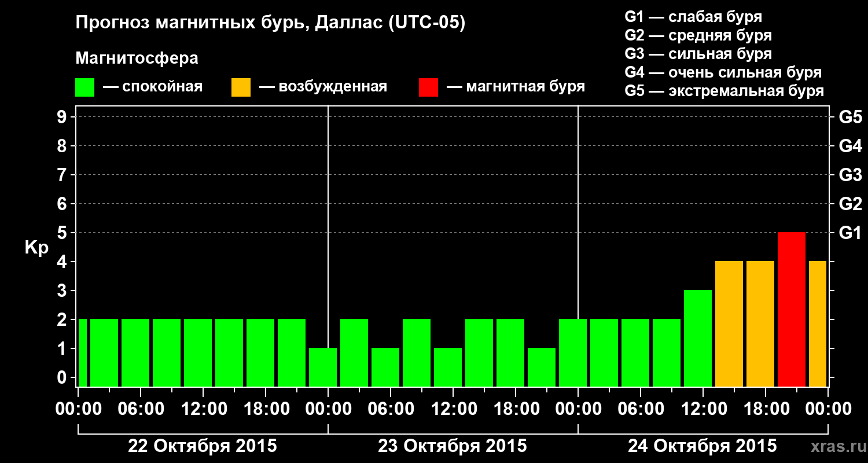Click the Kp 1 bar above 12:00 on 23 October

(x=448, y=367)
